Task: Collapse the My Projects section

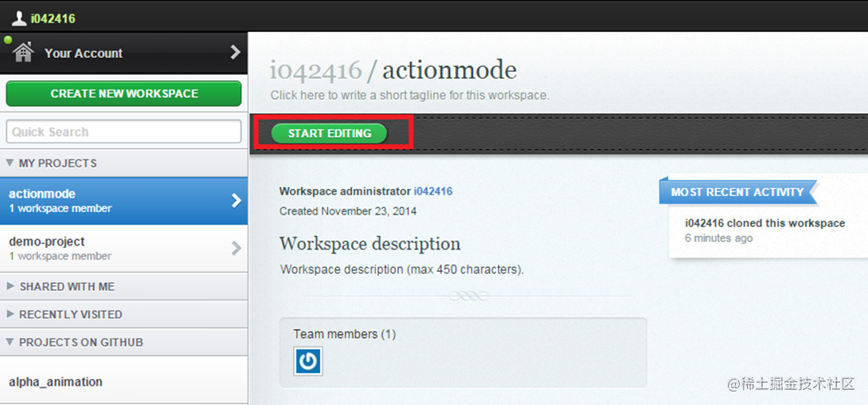Action: (x=124, y=163)
